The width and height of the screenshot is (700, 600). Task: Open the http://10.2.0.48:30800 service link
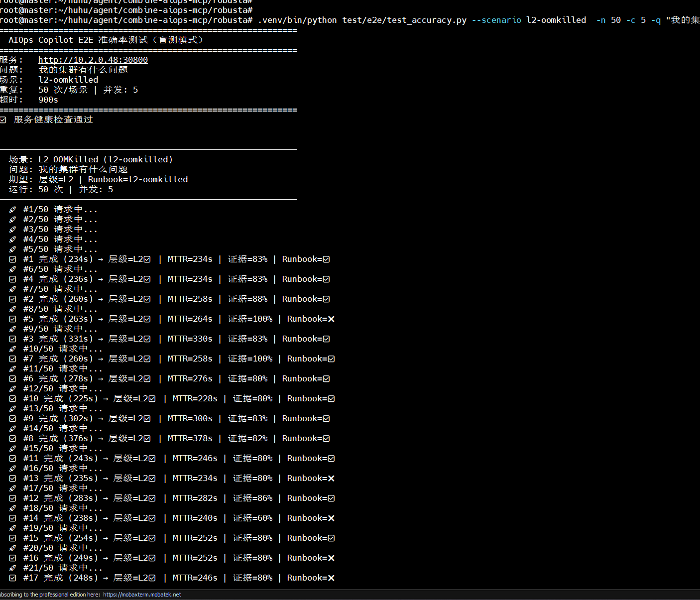coord(93,60)
